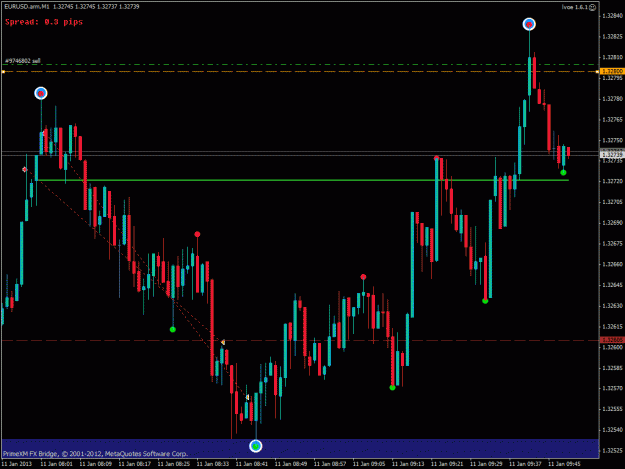Click the 1.32780 price axis label
Image resolution: width=625 pixels, height=469 pixels.
coord(613,99)
